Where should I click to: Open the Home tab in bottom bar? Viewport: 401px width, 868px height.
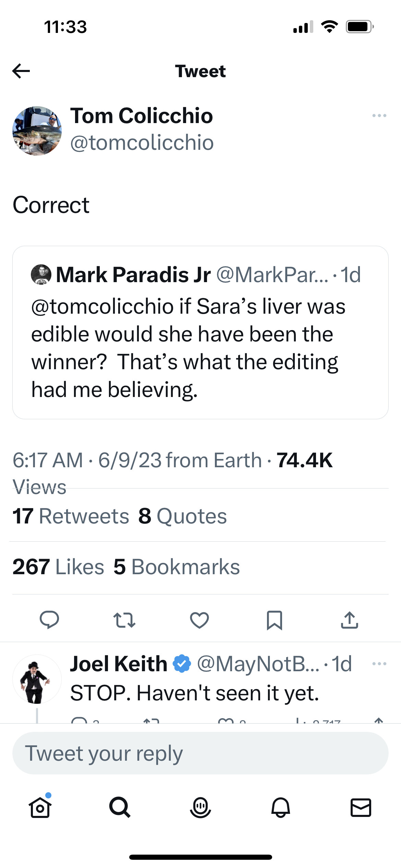pos(40,807)
